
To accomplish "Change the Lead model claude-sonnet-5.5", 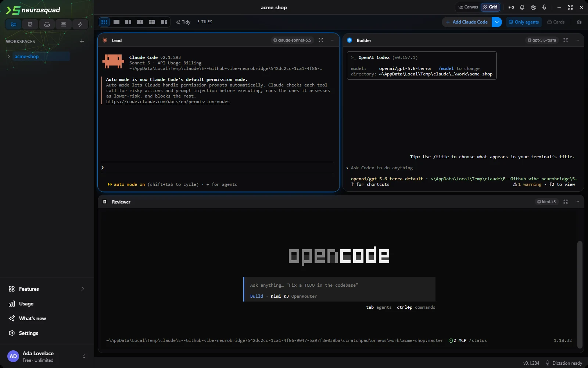I will [x=292, y=40].
